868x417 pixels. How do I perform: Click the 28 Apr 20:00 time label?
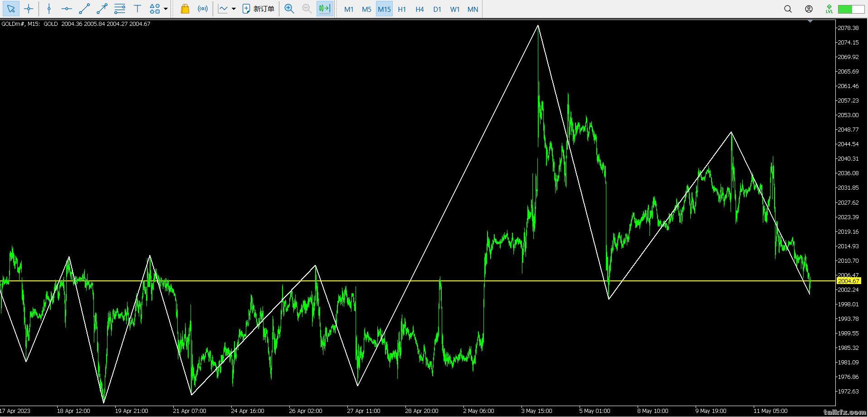(x=422, y=411)
